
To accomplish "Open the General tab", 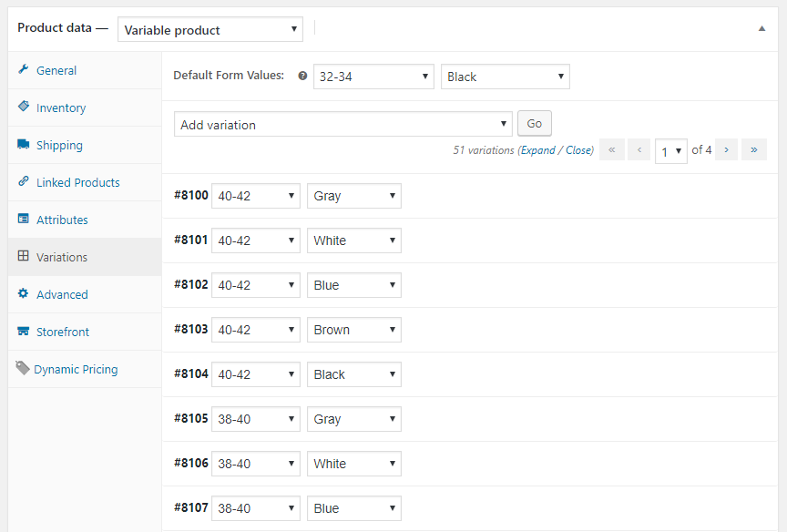I will pos(85,70).
